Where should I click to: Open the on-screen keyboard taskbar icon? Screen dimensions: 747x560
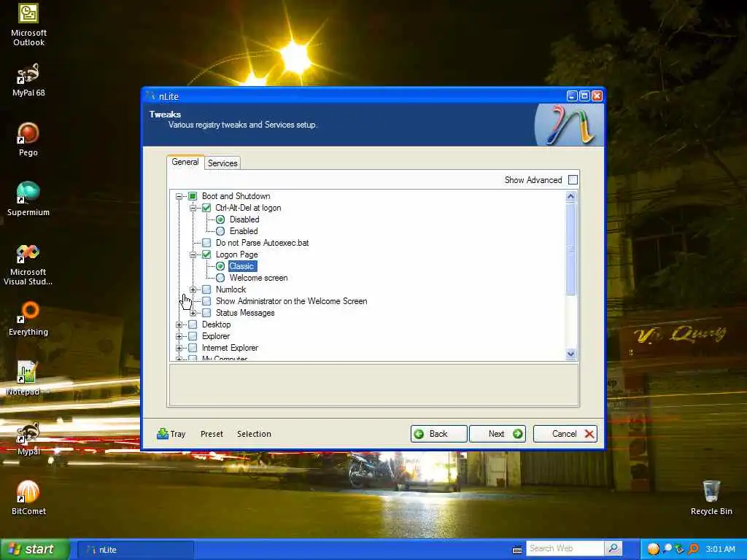[517, 550]
